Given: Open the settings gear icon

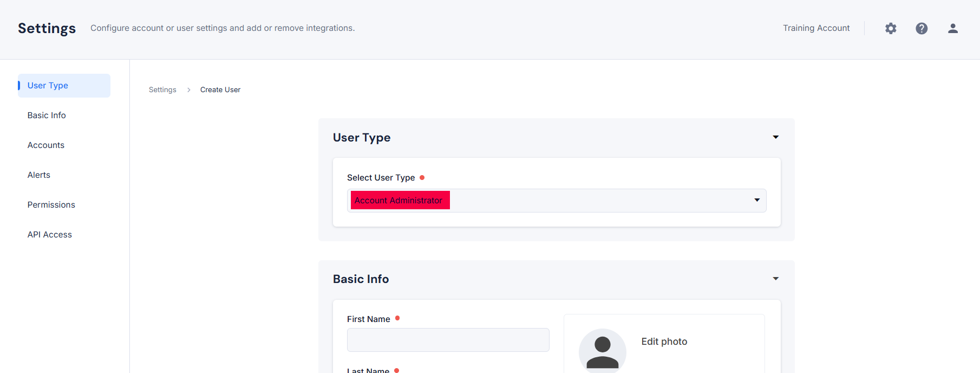Looking at the screenshot, I should tap(891, 28).
